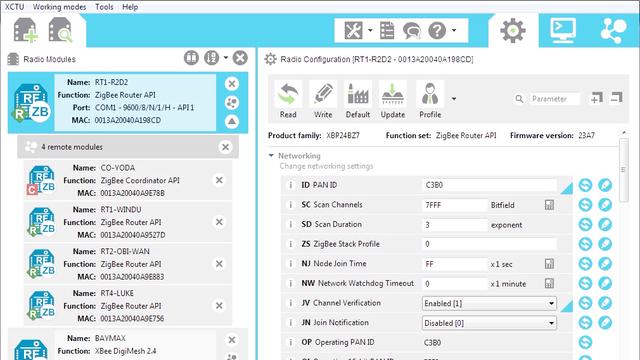
Task: Show info for SC Scan Channels
Action: coord(291,204)
